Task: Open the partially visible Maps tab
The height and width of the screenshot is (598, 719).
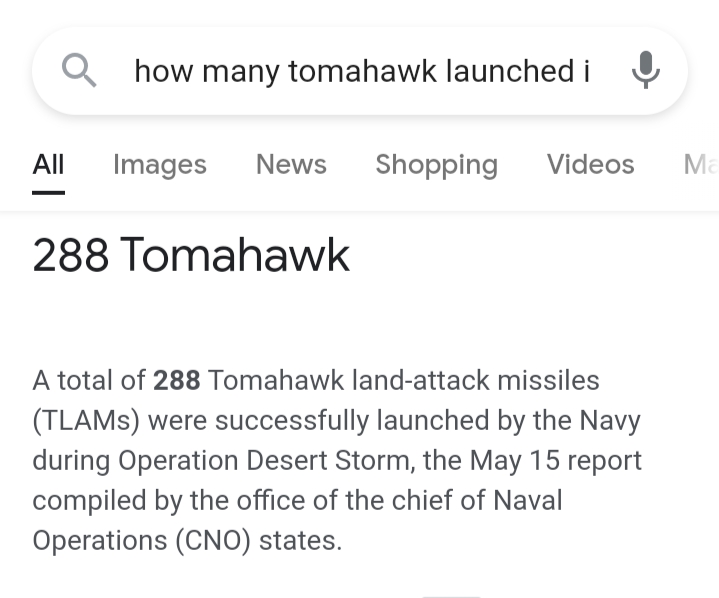Action: 700,164
